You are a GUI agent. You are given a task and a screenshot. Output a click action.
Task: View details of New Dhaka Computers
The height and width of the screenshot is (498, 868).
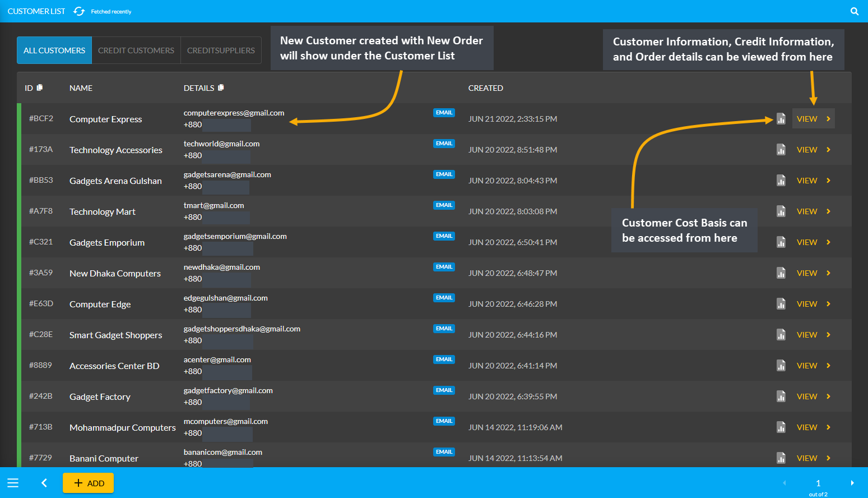(813, 273)
